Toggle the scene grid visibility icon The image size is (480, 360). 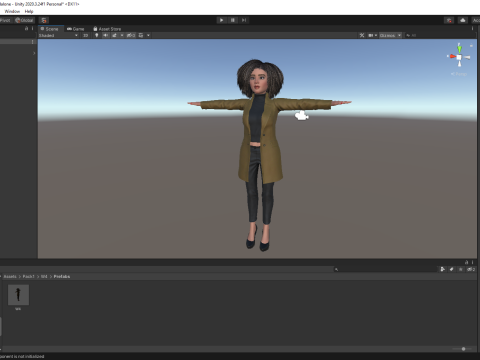point(141,35)
